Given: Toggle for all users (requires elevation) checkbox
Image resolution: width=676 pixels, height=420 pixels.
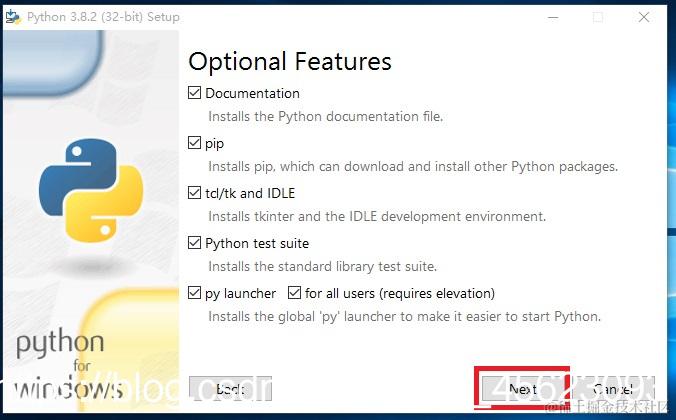Looking at the screenshot, I should 294,293.
